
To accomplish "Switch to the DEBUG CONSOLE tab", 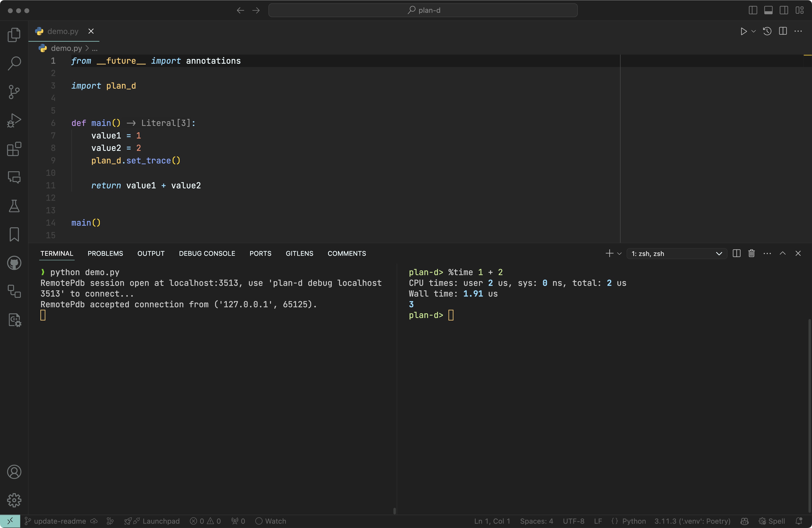I will click(207, 253).
